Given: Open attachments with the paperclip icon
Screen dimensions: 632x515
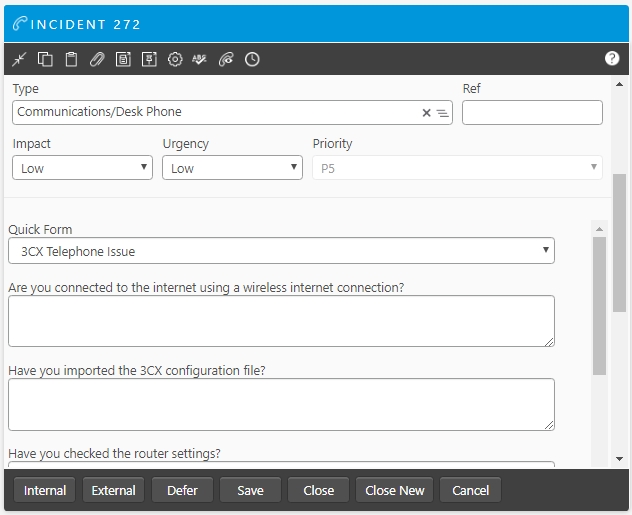Looking at the screenshot, I should point(97,59).
